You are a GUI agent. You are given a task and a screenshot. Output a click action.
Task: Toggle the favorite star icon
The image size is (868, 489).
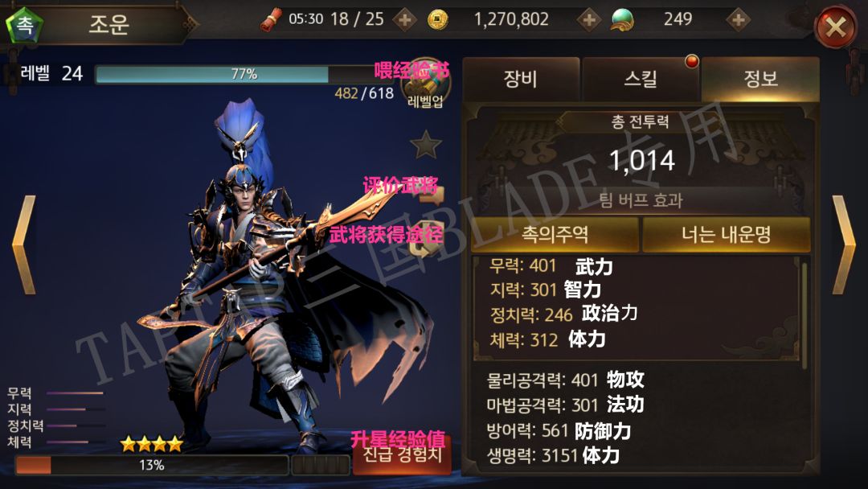pos(426,145)
